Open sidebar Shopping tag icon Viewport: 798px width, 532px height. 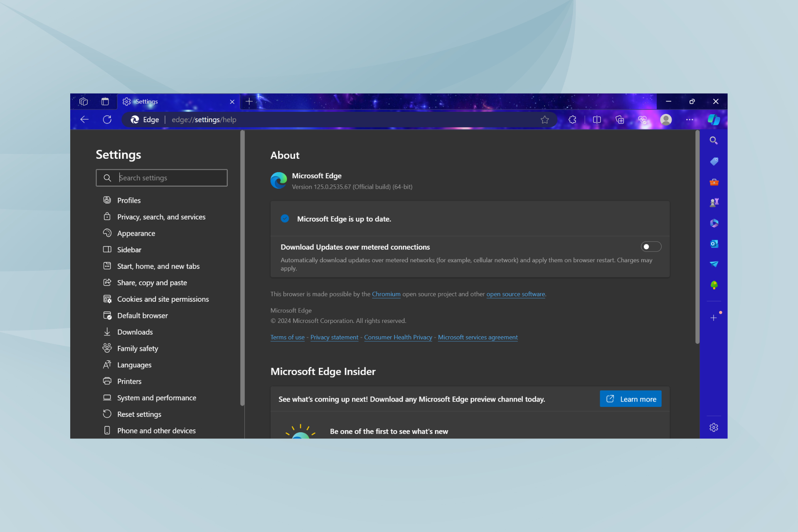[714, 161]
